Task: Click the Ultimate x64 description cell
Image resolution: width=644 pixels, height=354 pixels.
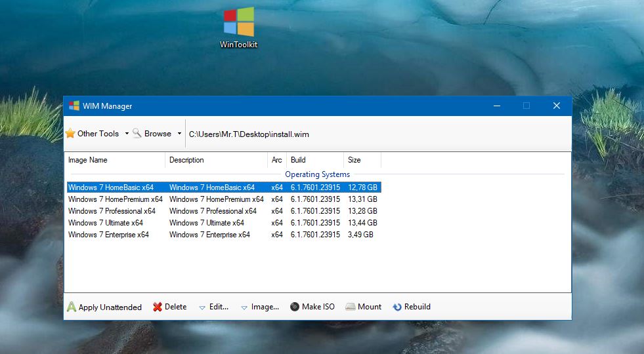Action: click(207, 223)
